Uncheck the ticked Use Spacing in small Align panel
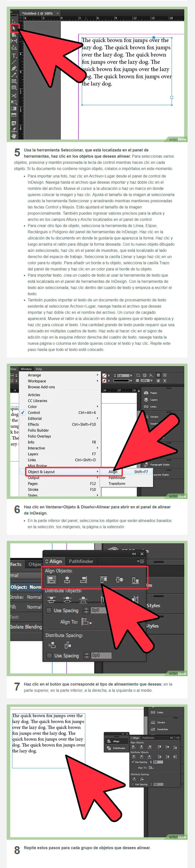The width and height of the screenshot is (195, 868). pyautogui.click(x=133, y=762)
